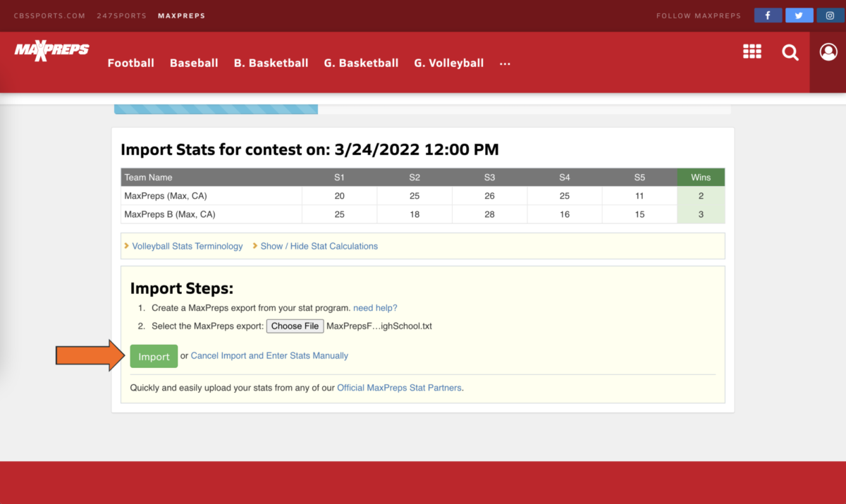The height and width of the screenshot is (504, 846).
Task: Click the S1 column header
Action: click(x=340, y=178)
